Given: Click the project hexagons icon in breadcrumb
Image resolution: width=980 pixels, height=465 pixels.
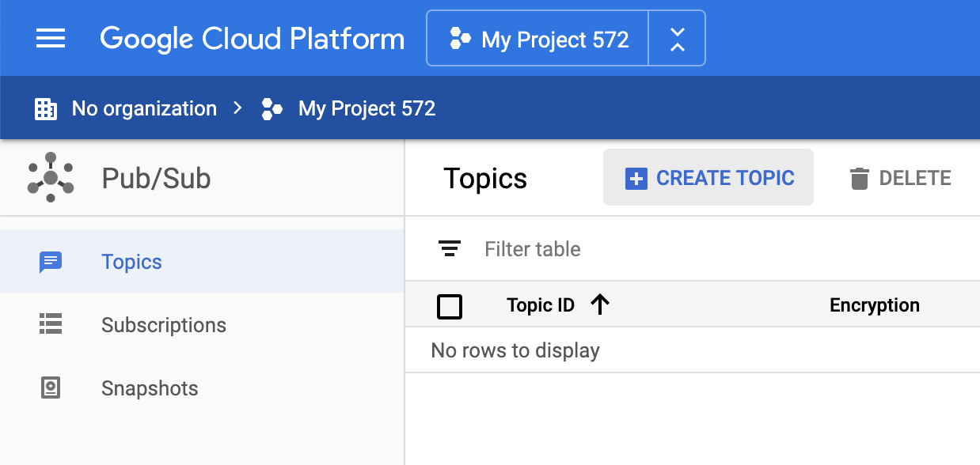Looking at the screenshot, I should tap(272, 109).
